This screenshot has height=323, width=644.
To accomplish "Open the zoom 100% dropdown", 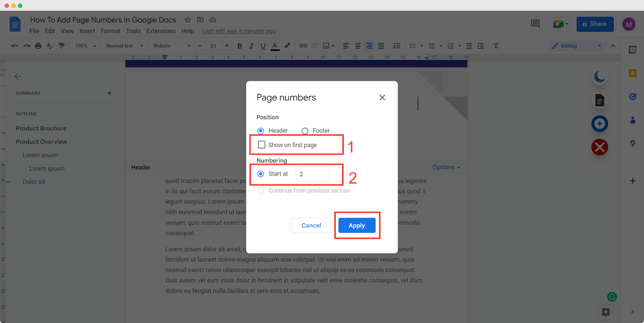I will click(86, 46).
